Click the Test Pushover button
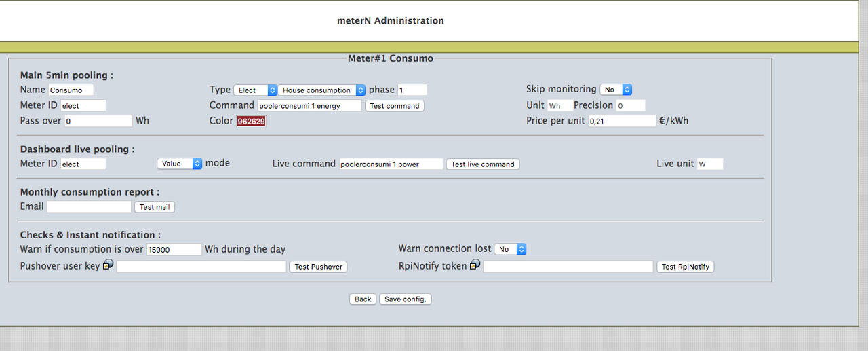The height and width of the screenshot is (351, 868). pos(318,267)
